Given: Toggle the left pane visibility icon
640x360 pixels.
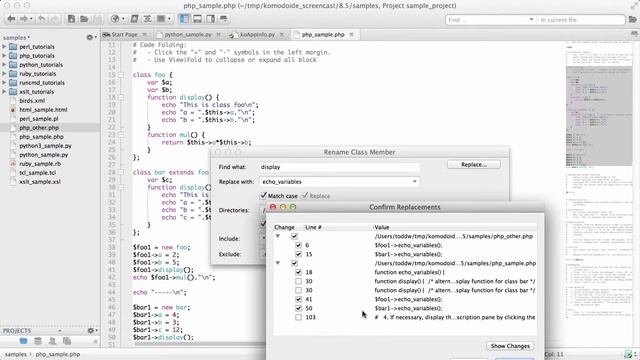Looking at the screenshot, I should [184, 19].
